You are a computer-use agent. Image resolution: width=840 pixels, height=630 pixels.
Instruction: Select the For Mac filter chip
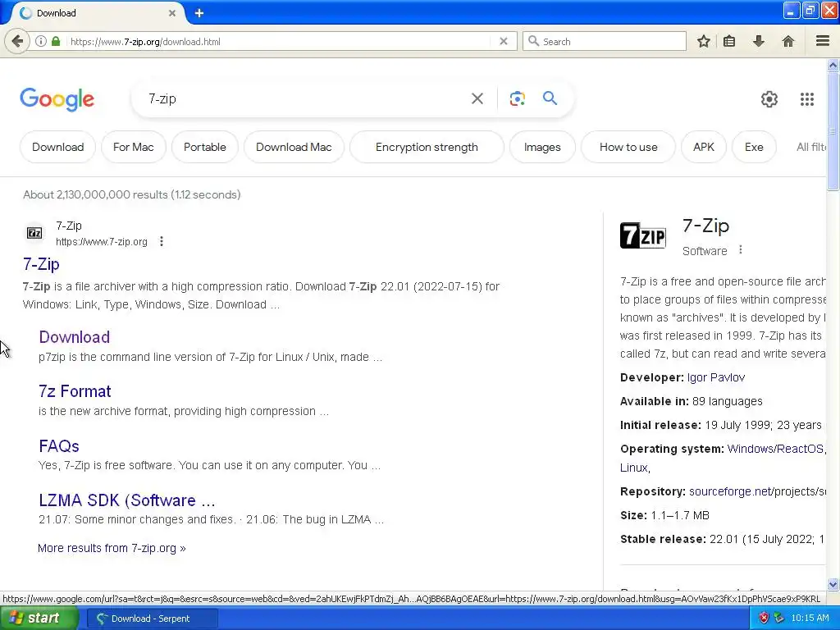134,147
